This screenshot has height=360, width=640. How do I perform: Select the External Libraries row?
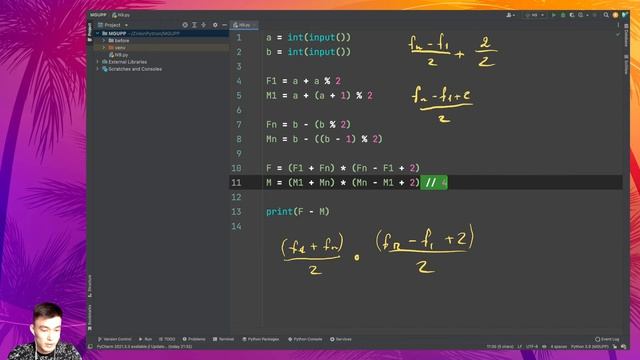pos(161,62)
